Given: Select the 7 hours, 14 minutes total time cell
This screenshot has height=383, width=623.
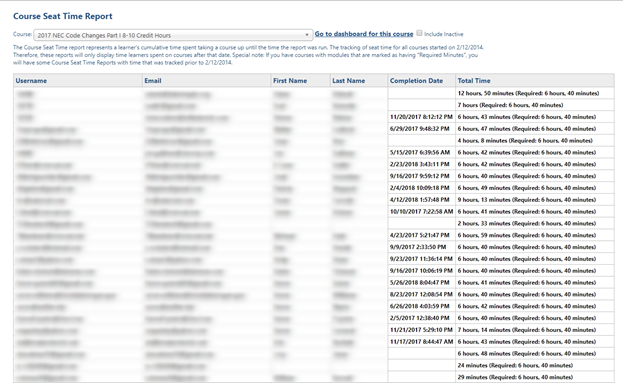Looking at the screenshot, I should (534, 330).
